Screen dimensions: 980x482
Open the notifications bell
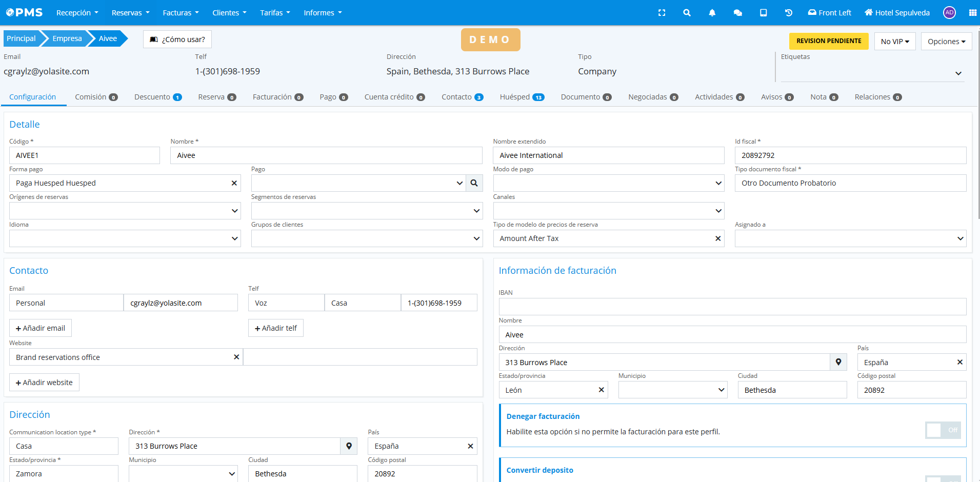pos(712,13)
